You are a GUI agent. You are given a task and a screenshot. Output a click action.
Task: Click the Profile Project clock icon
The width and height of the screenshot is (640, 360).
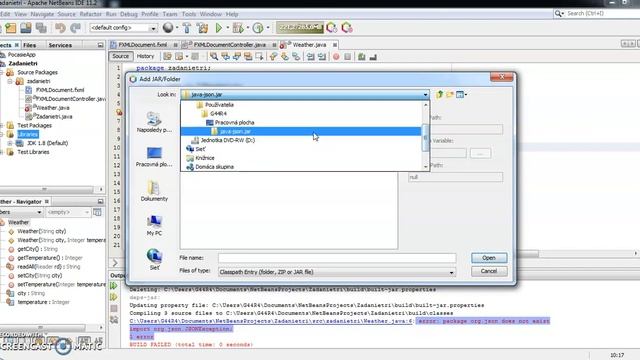(x=258, y=28)
